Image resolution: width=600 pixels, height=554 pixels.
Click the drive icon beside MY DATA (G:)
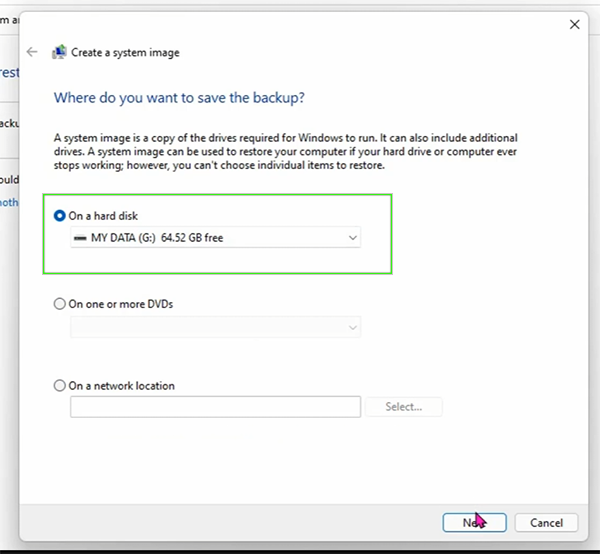click(x=80, y=238)
